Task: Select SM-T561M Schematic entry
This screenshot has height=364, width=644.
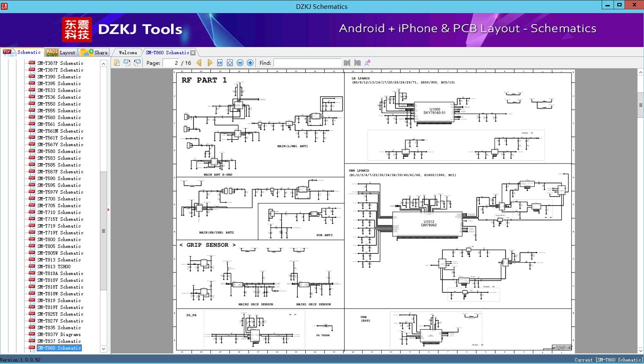Action: (60, 131)
